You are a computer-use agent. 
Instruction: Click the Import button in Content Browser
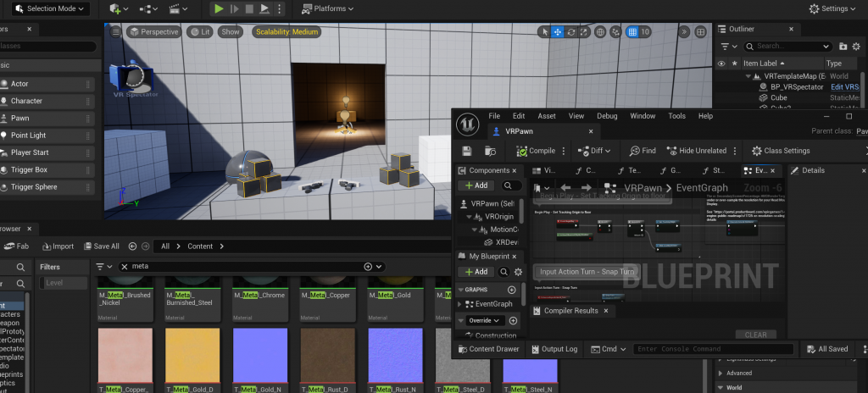pos(58,246)
